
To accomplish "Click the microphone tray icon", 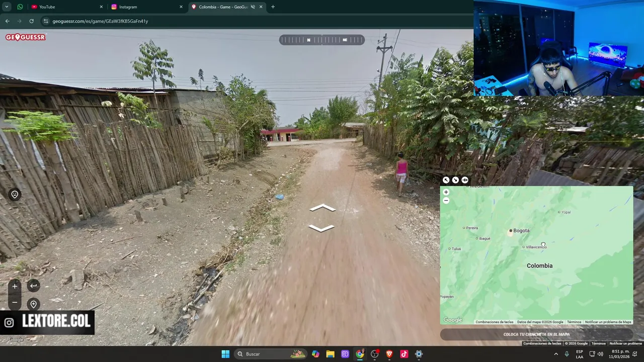I will point(567,354).
